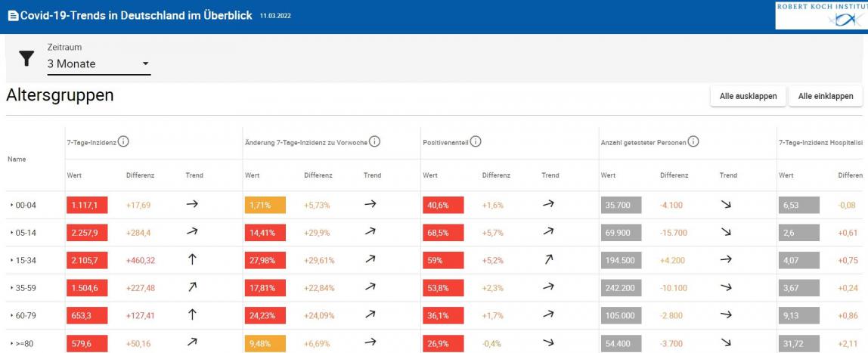
Task: Click the red 2.257,9 incidence value cell
Action: coord(87,233)
